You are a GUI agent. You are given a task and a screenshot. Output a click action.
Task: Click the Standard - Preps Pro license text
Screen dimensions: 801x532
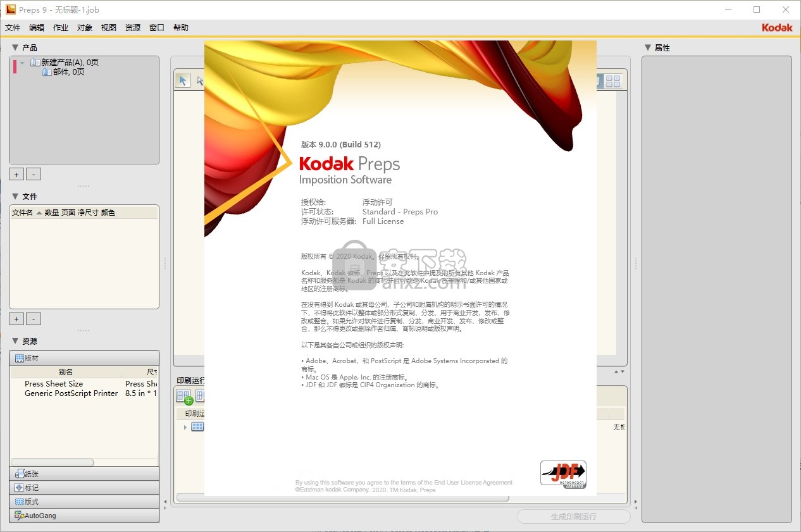coord(400,212)
